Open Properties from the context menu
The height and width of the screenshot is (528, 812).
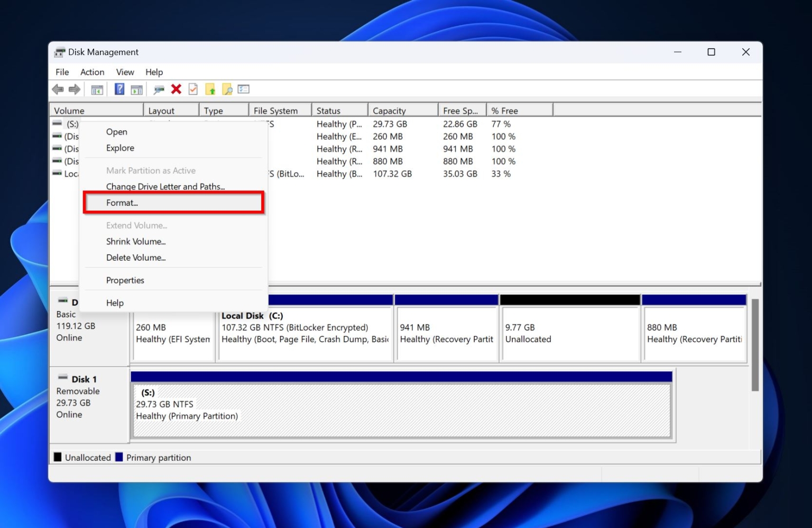coord(125,280)
